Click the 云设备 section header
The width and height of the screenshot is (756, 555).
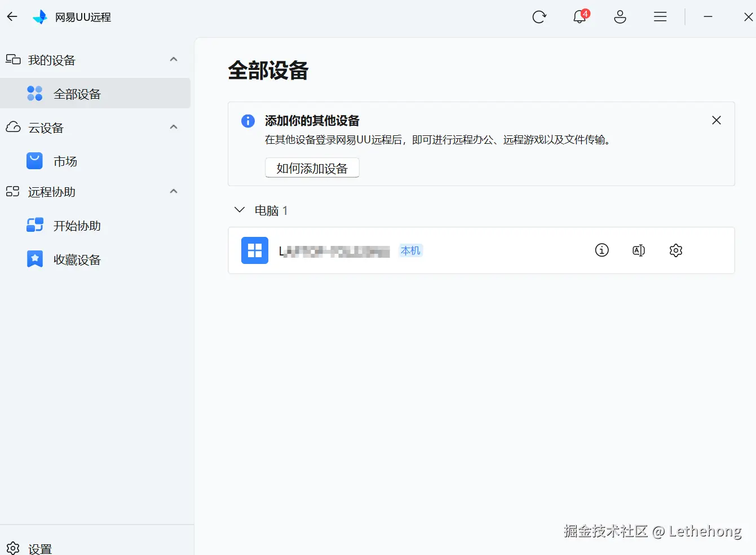[95, 127]
